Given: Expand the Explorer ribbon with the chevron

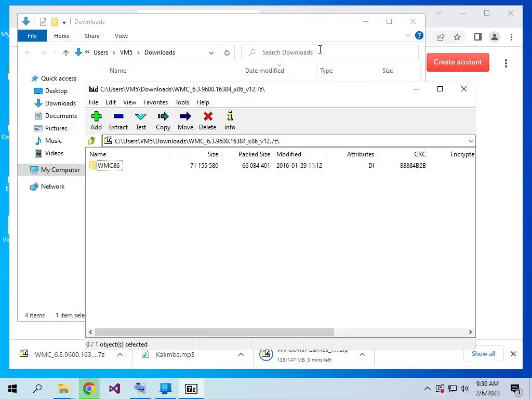Looking at the screenshot, I should click(407, 35).
